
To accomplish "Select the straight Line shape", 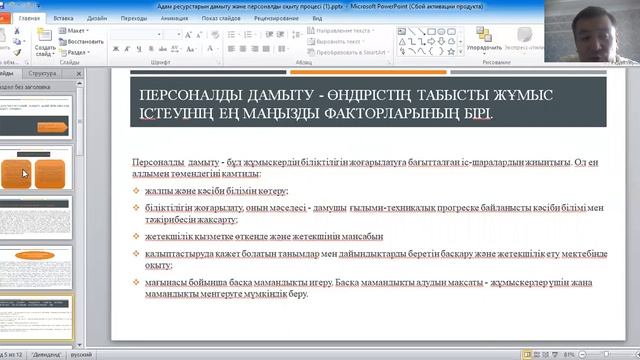I will 412,31.
